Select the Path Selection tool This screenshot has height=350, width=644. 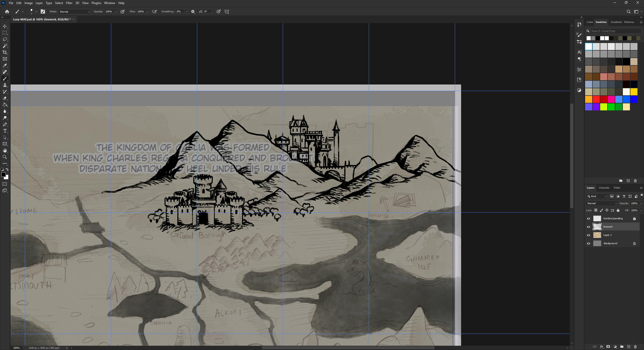tap(5, 138)
